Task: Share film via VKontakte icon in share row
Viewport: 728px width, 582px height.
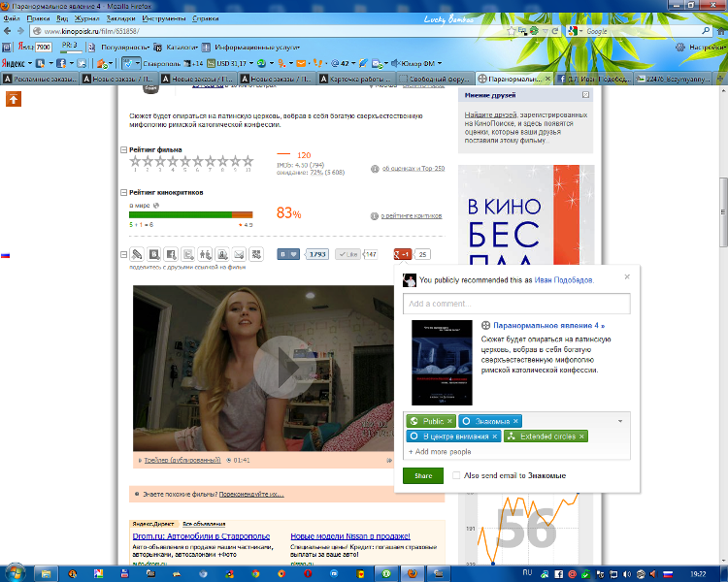Action: [154, 254]
